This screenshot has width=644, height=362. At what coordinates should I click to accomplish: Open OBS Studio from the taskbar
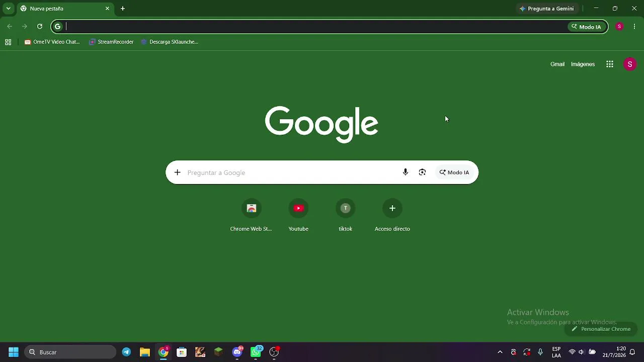point(274,352)
